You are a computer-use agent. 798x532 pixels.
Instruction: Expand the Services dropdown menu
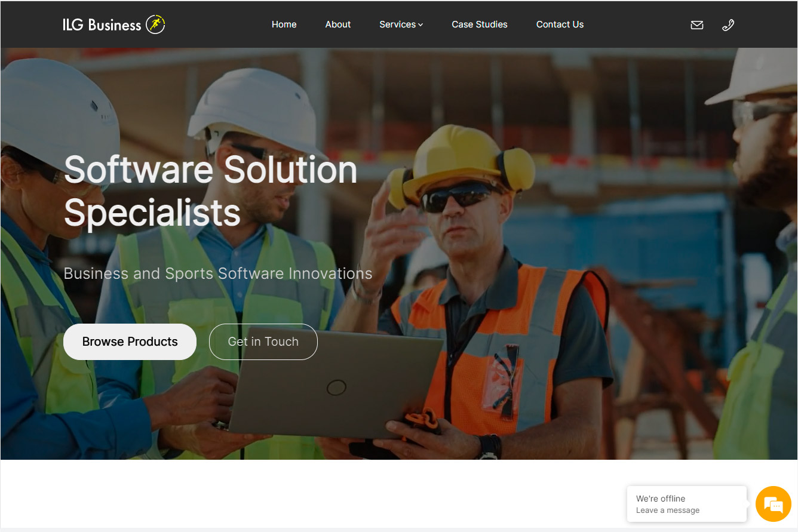click(401, 24)
